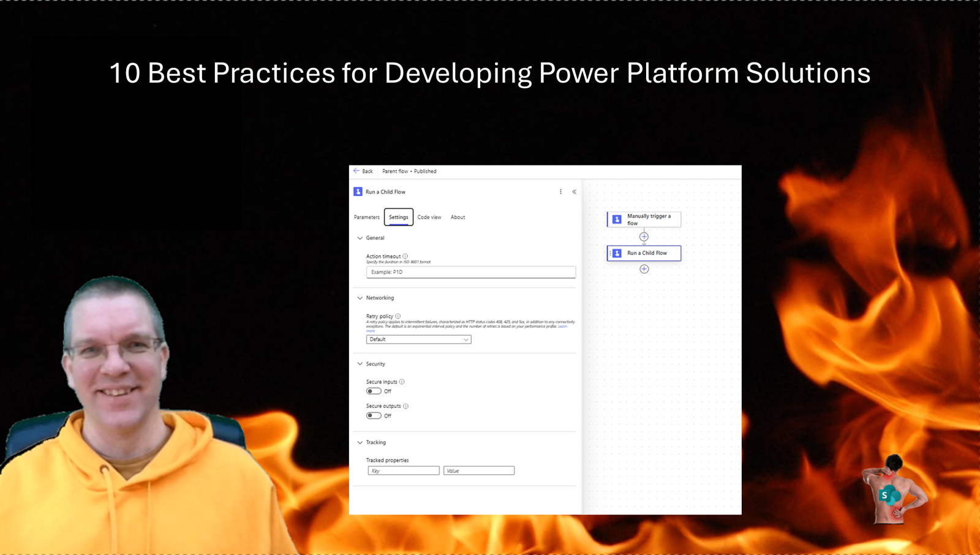The width and height of the screenshot is (980, 555).
Task: Open the About tab
Action: [458, 217]
